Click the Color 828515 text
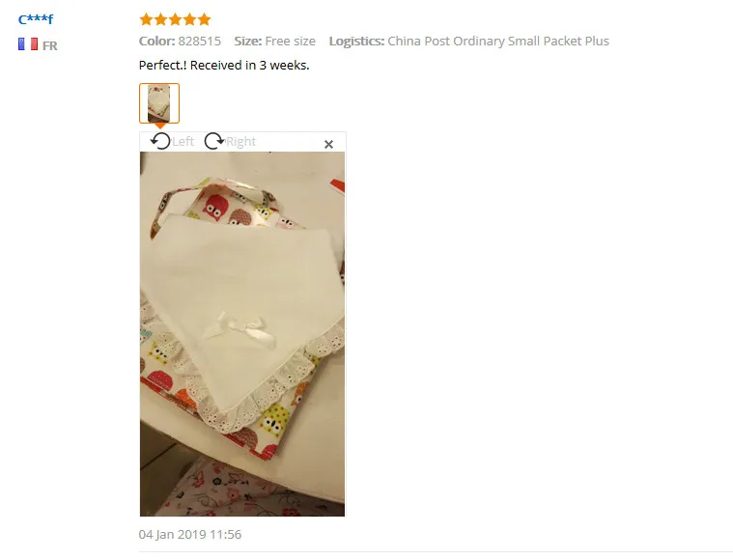Viewport: 733px width, 560px height. coord(180,42)
